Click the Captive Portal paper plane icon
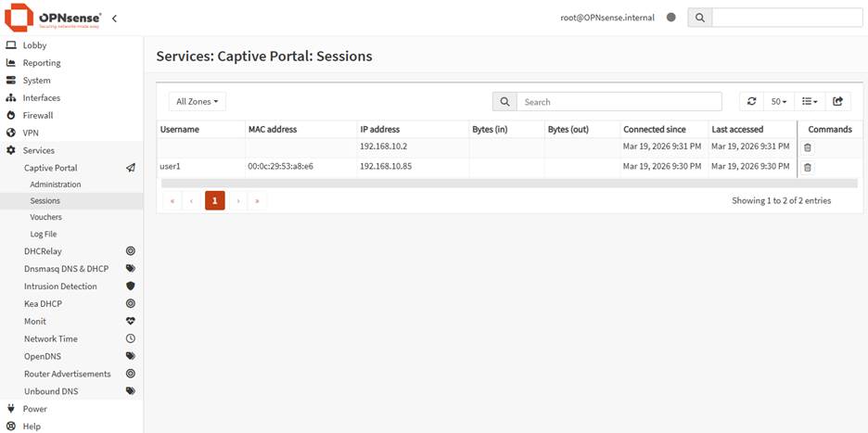 (x=131, y=168)
